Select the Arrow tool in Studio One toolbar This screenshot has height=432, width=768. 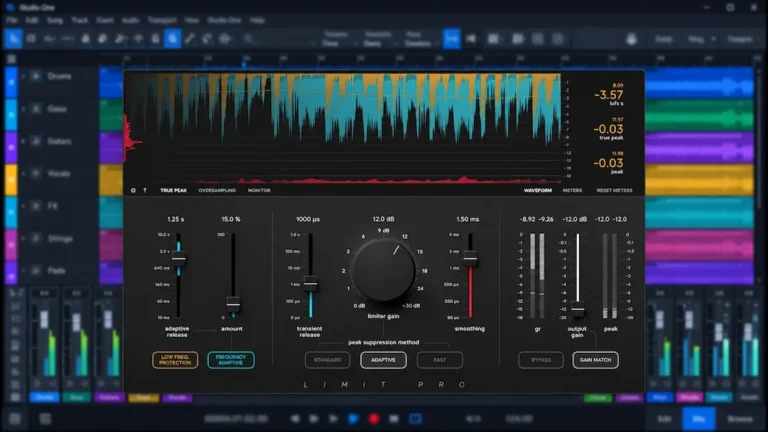tap(13, 38)
